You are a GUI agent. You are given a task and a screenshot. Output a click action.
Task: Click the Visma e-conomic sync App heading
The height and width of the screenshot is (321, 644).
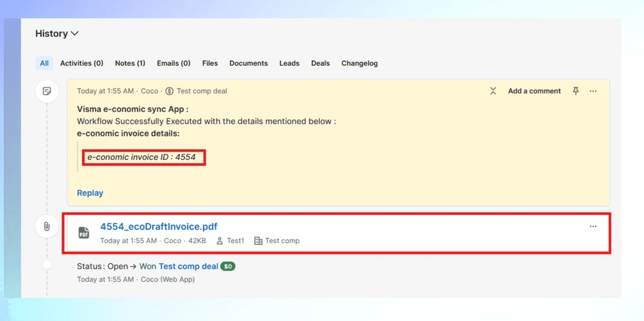click(x=133, y=109)
